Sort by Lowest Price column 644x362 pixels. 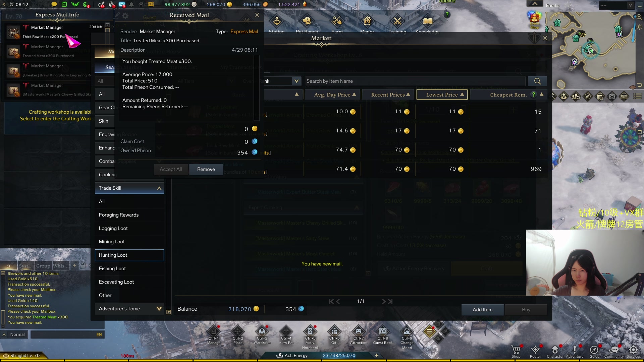pos(442,95)
